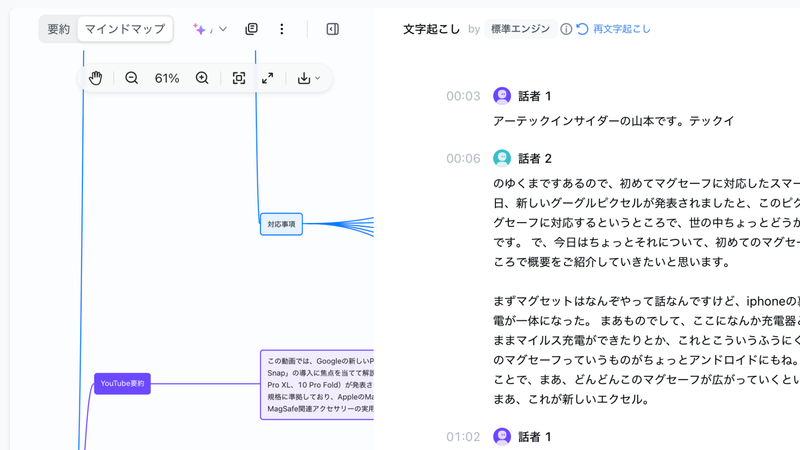
Task: Select the hand pan tool
Action: coord(96,78)
